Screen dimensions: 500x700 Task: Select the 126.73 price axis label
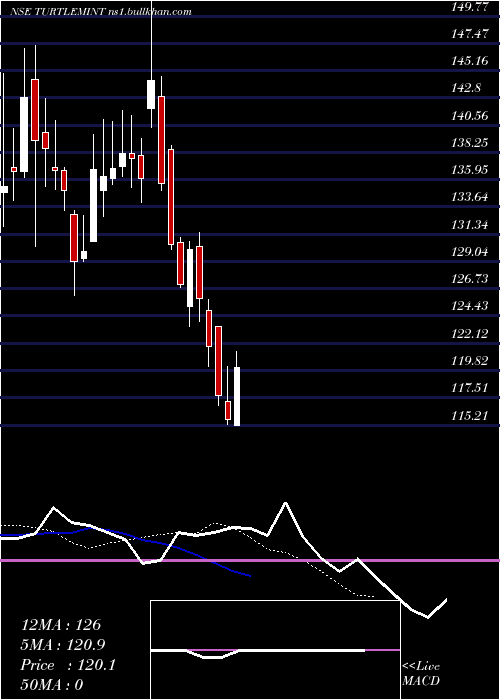point(469,279)
